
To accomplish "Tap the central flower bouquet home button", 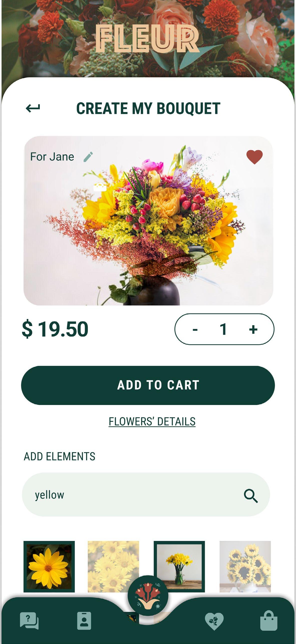I will [148, 596].
